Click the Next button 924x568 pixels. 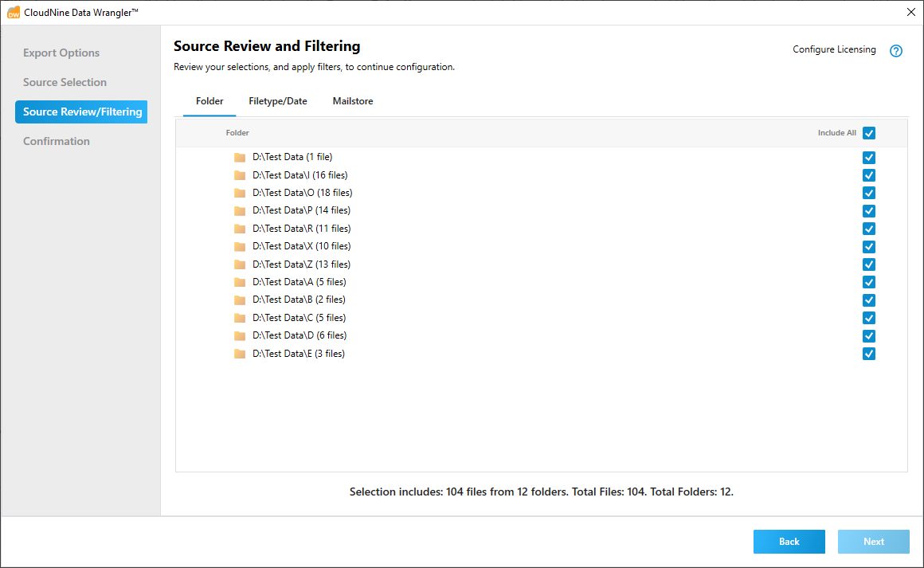[x=873, y=542]
